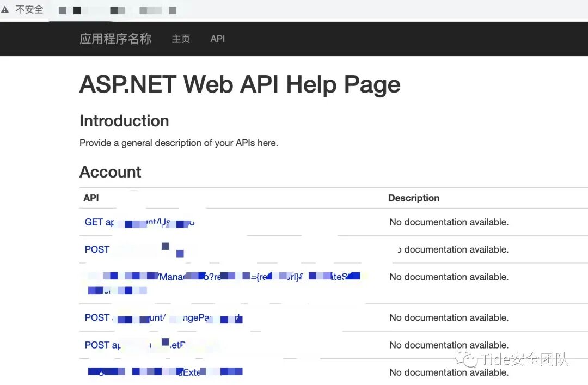Go to the 主页 nav item

point(181,39)
